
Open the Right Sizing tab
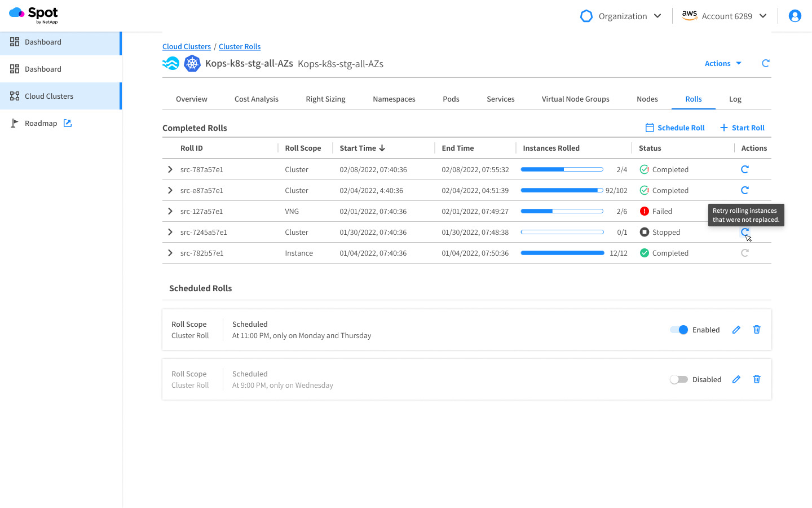325,99
